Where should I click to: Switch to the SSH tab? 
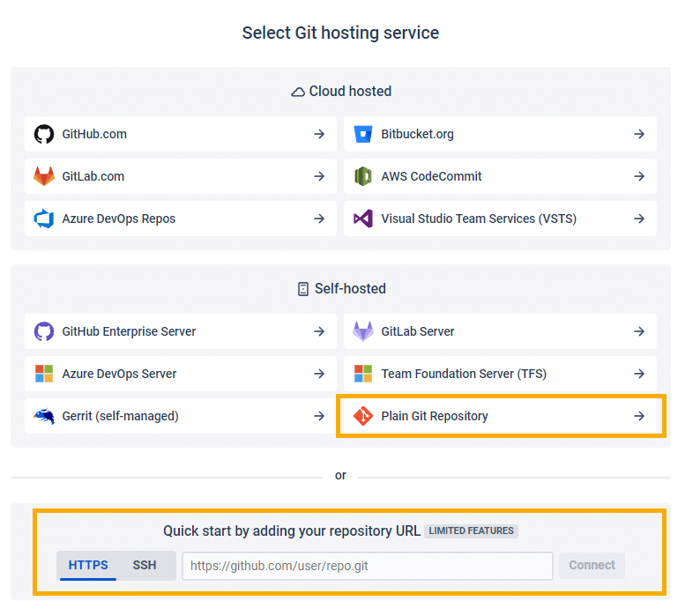point(145,566)
